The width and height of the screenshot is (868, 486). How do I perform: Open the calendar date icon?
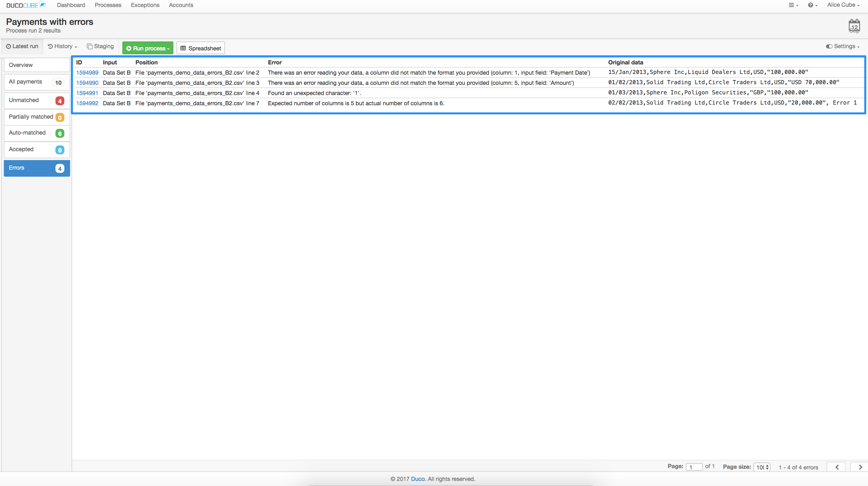(854, 26)
